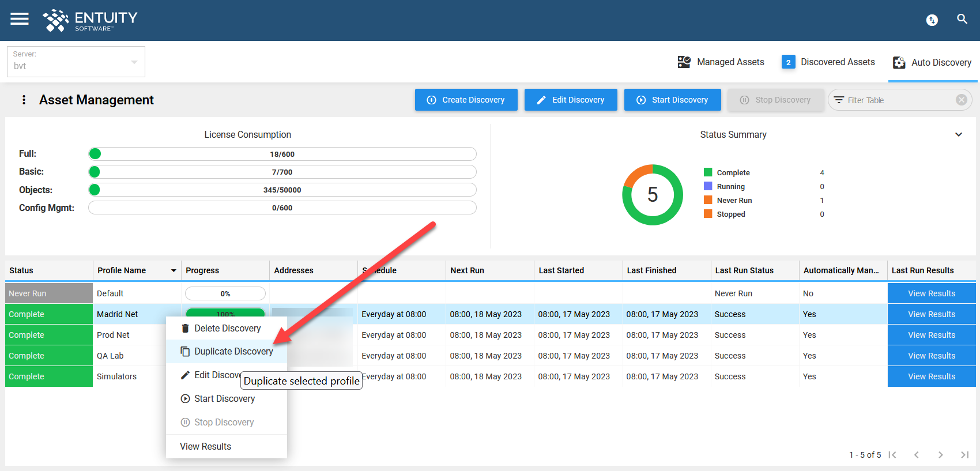Click the Running blue legend swatch
980x471 pixels.
[x=708, y=186]
